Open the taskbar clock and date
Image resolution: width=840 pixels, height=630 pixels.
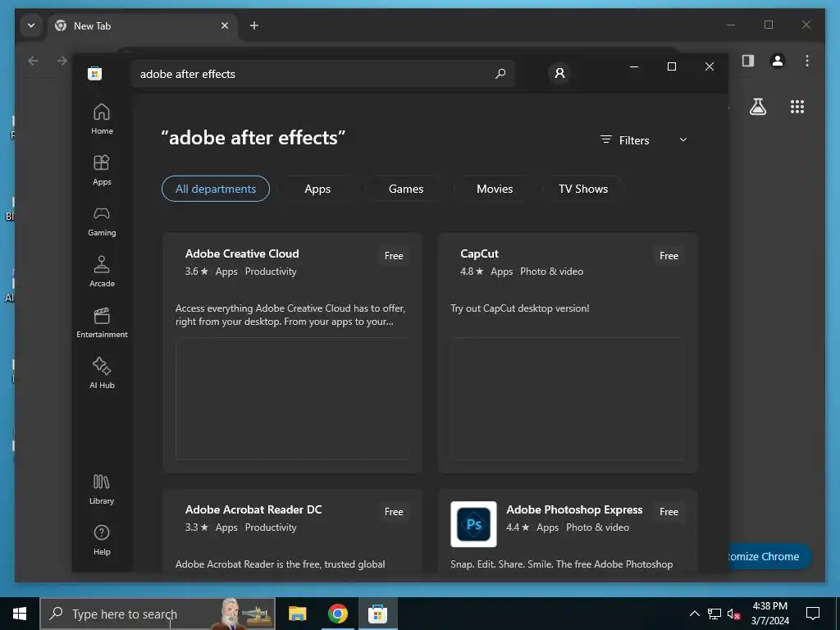coord(769,614)
